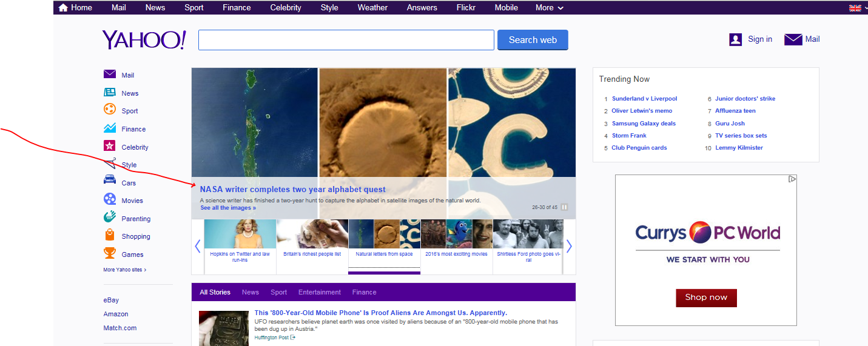Viewport: 868px width, 346px height.
Task: Click the UK flag icon in top bar
Action: point(855,8)
